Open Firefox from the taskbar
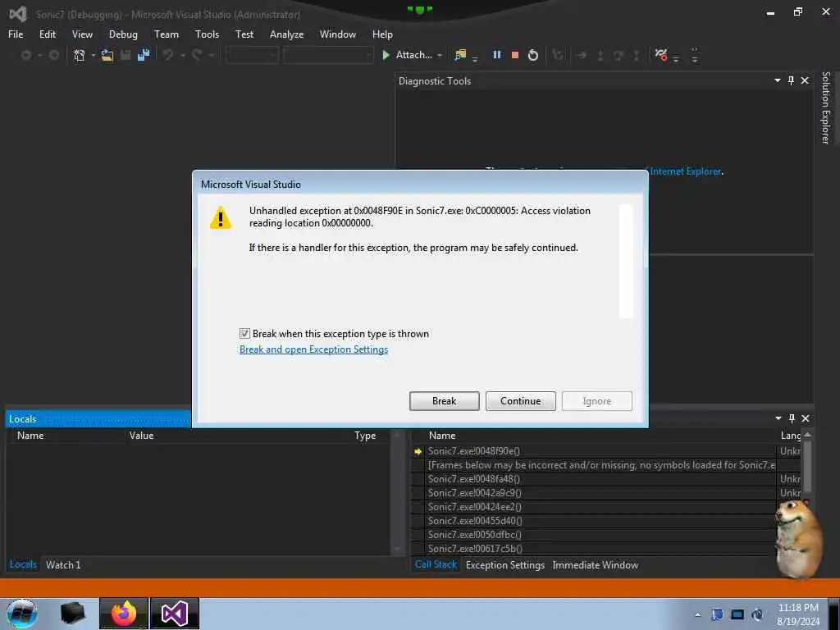Viewport: 840px width, 630px height. (123, 614)
